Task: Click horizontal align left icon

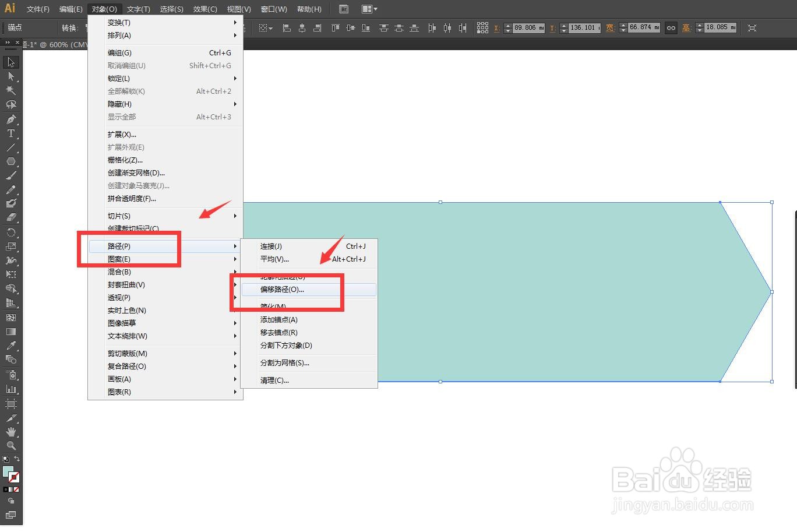Action: point(287,27)
